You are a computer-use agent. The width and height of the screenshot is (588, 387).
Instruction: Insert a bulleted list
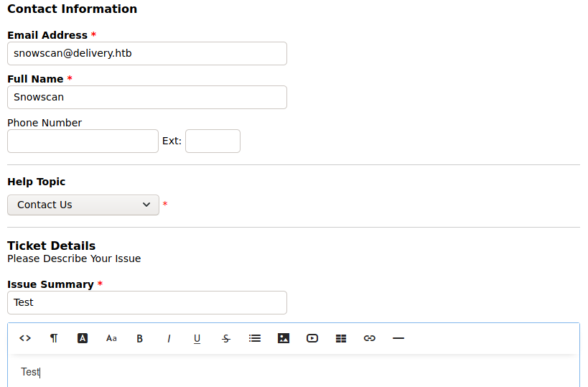pyautogui.click(x=255, y=338)
